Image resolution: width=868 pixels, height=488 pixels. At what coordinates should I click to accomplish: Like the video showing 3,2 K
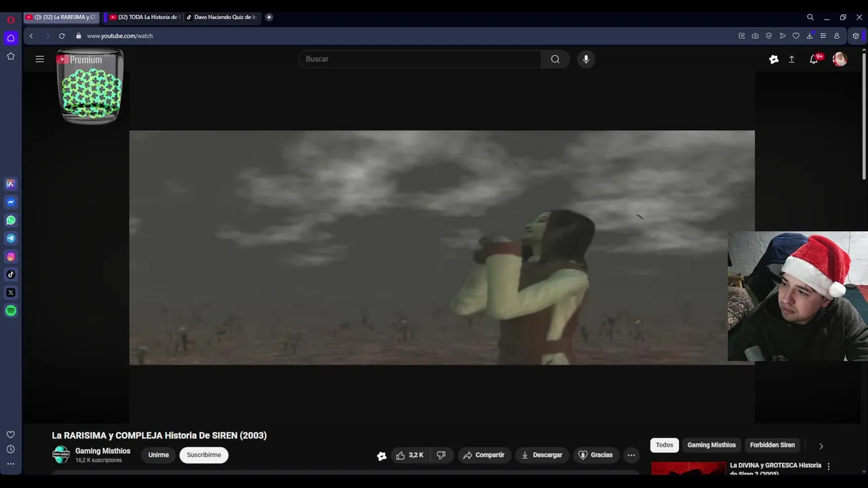click(410, 455)
